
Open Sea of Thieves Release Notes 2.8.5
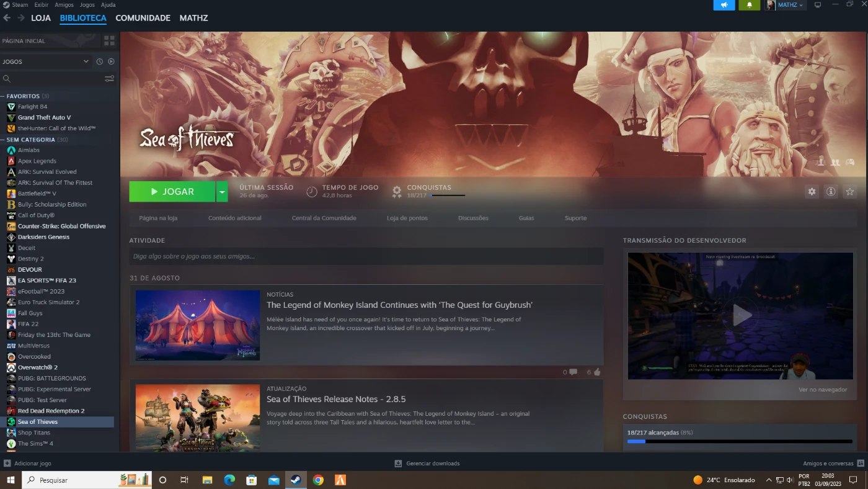click(336, 399)
